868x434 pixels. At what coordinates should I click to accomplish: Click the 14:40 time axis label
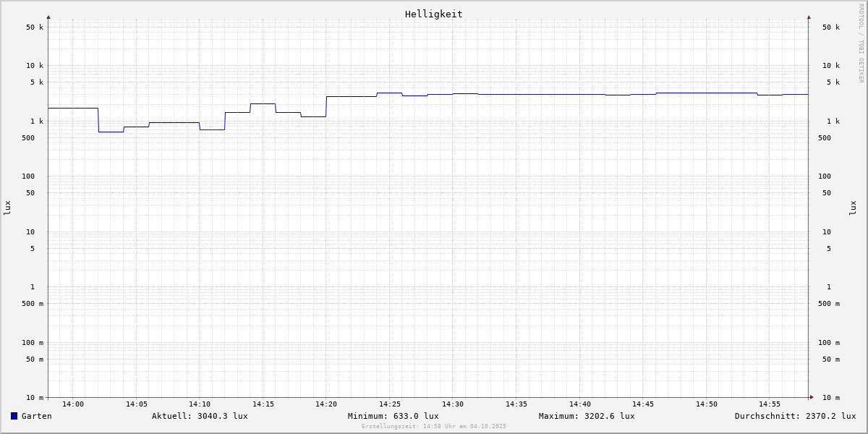pos(580,404)
